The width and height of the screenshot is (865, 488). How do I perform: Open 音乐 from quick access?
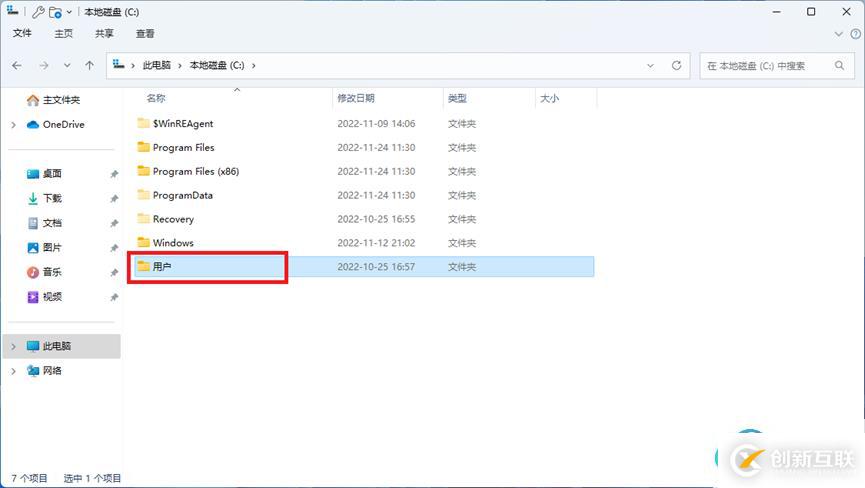52,272
